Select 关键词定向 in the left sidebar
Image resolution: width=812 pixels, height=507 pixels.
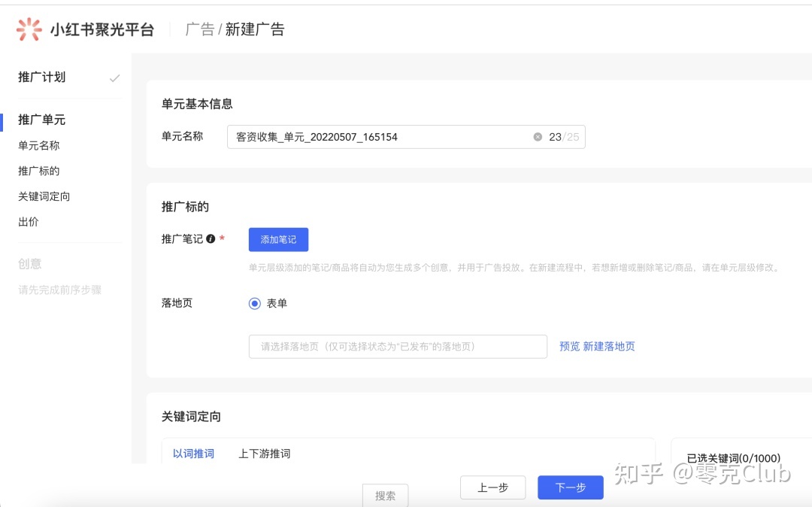tap(43, 196)
